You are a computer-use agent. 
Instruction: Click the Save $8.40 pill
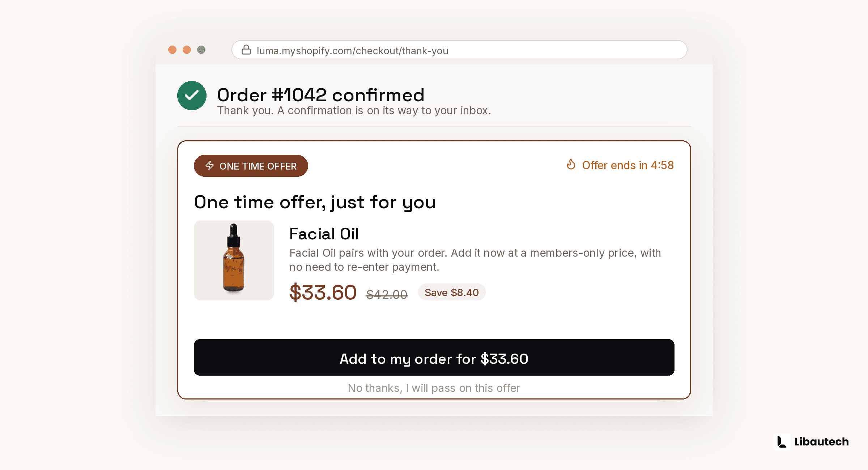pyautogui.click(x=452, y=292)
